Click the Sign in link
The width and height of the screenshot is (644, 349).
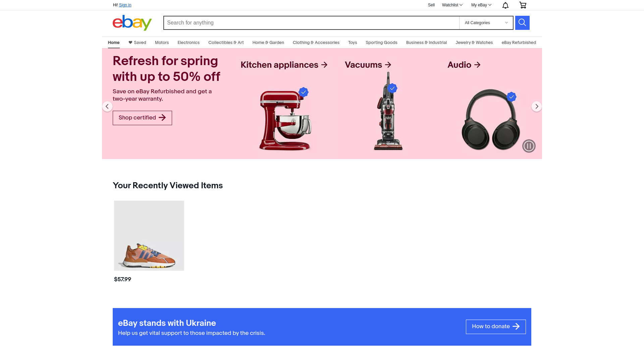pos(125,5)
